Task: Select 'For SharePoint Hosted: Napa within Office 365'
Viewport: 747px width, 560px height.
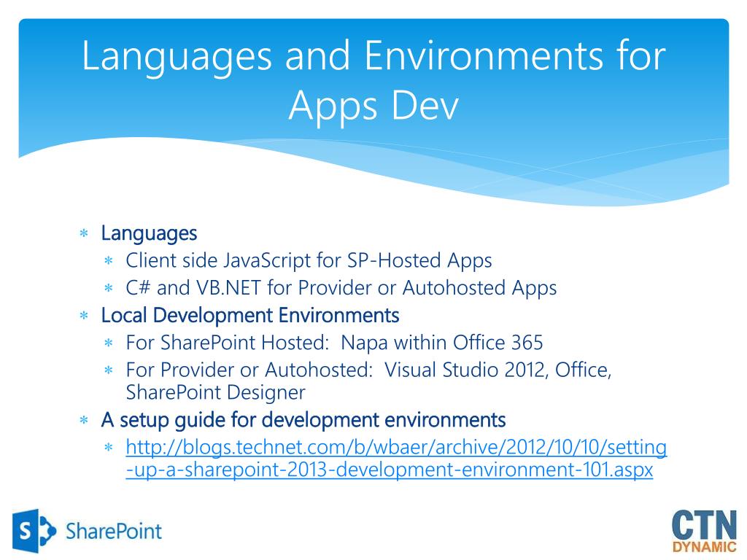Action: point(334,343)
